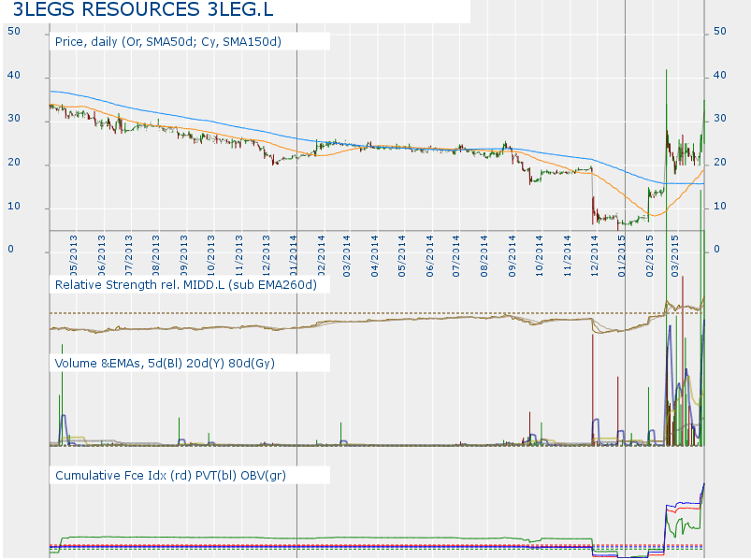
Task: Click the 50 value on the right price axis
Action: click(720, 31)
